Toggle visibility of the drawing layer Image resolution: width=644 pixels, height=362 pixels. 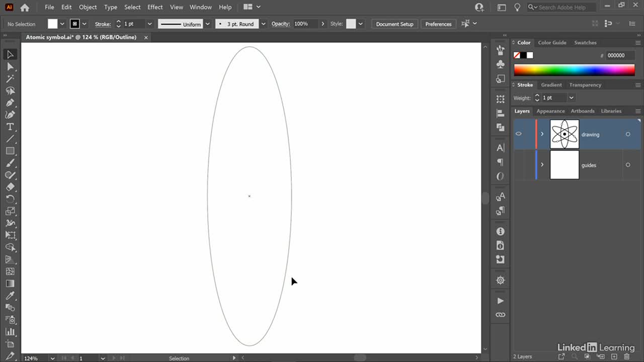click(x=519, y=134)
